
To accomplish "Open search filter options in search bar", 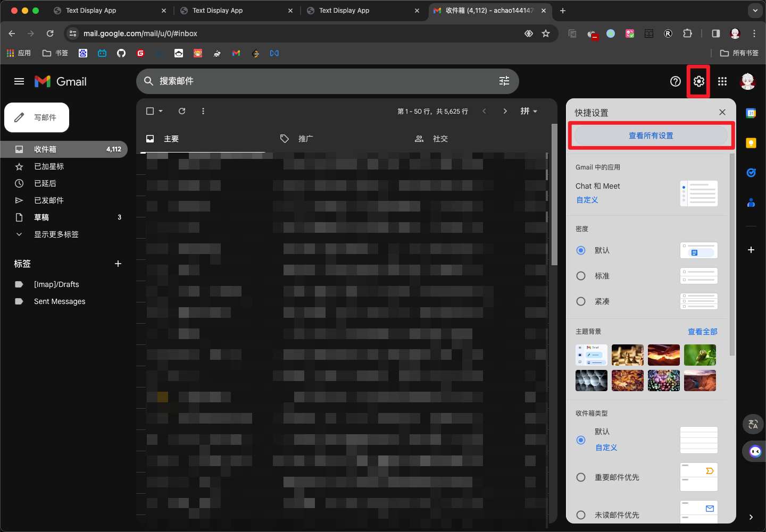I will [504, 81].
